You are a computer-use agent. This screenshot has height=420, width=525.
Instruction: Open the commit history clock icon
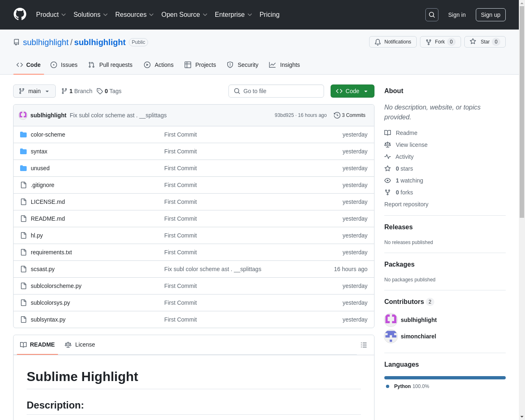tap(337, 115)
